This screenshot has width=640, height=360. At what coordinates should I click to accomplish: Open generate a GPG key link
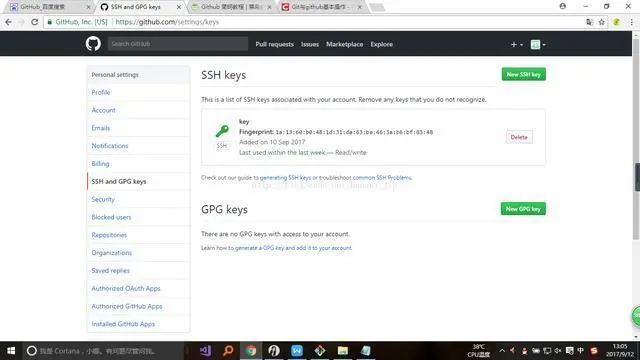coord(293,248)
